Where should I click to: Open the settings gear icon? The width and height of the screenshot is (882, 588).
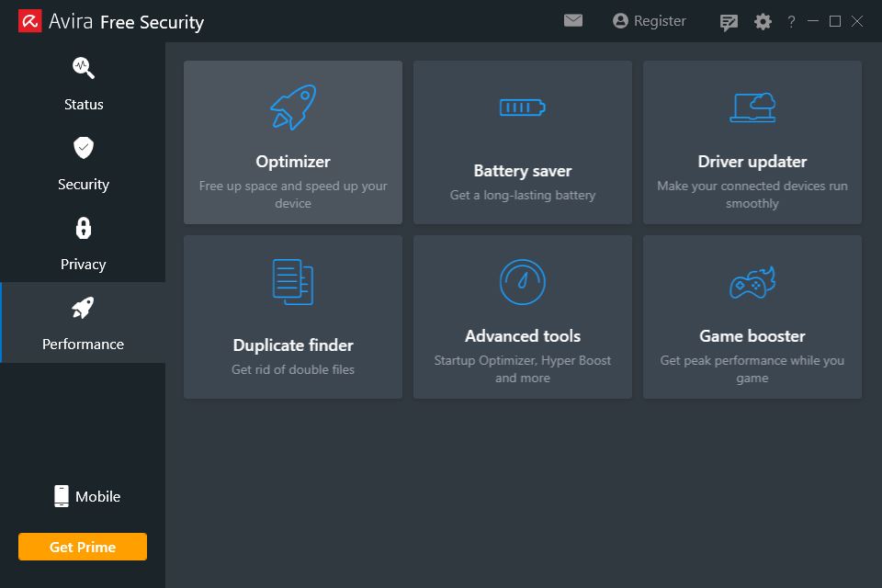(763, 22)
